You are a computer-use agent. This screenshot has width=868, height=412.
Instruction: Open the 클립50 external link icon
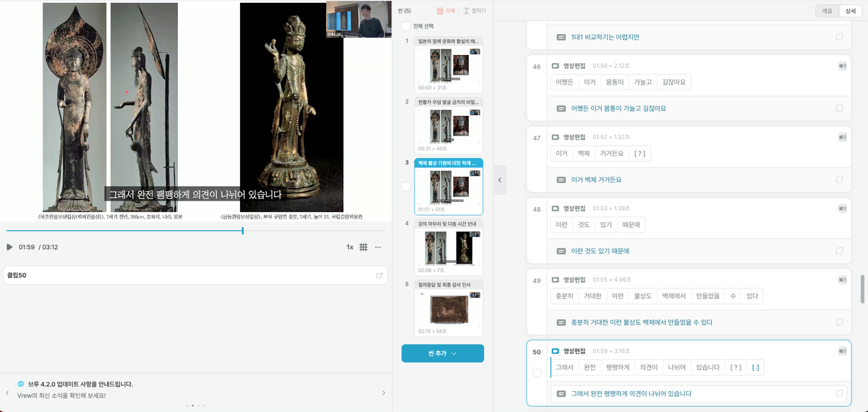click(379, 275)
